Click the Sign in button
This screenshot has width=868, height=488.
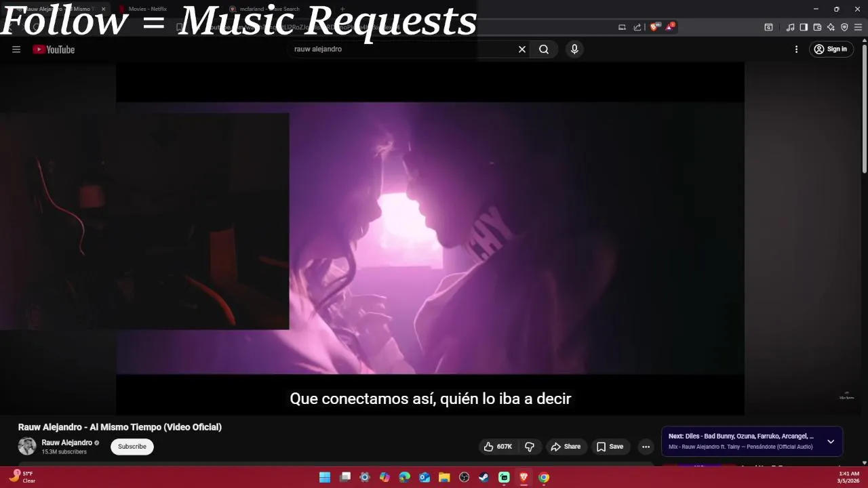pos(831,49)
